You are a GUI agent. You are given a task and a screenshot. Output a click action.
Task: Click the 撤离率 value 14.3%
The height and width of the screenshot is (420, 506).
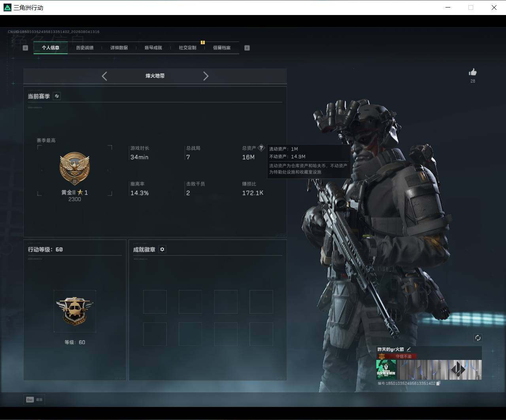[140, 193]
